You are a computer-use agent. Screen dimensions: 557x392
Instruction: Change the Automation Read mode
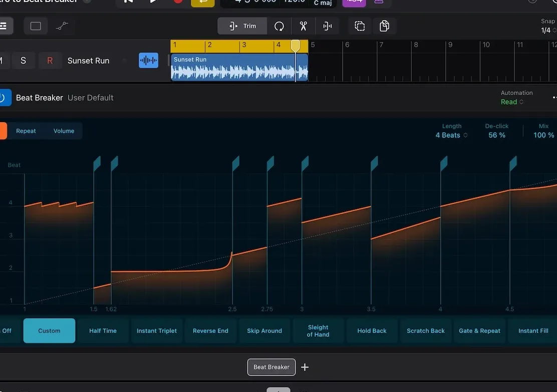(512, 102)
